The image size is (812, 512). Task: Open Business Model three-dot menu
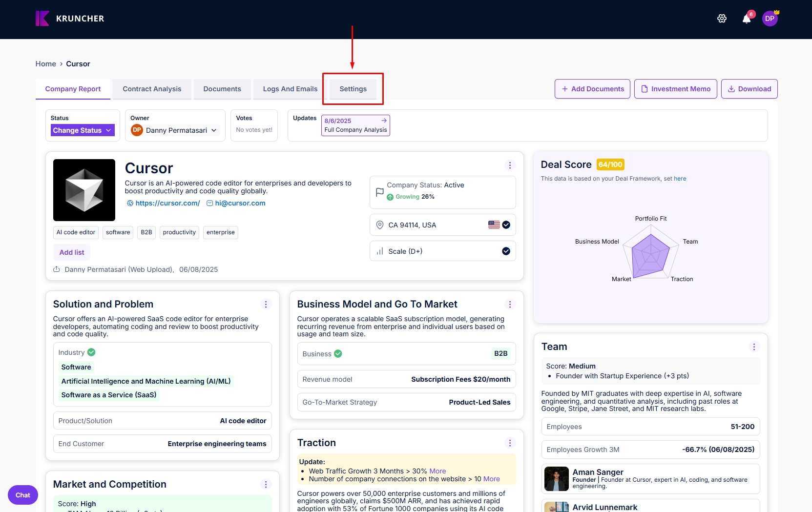[510, 305]
